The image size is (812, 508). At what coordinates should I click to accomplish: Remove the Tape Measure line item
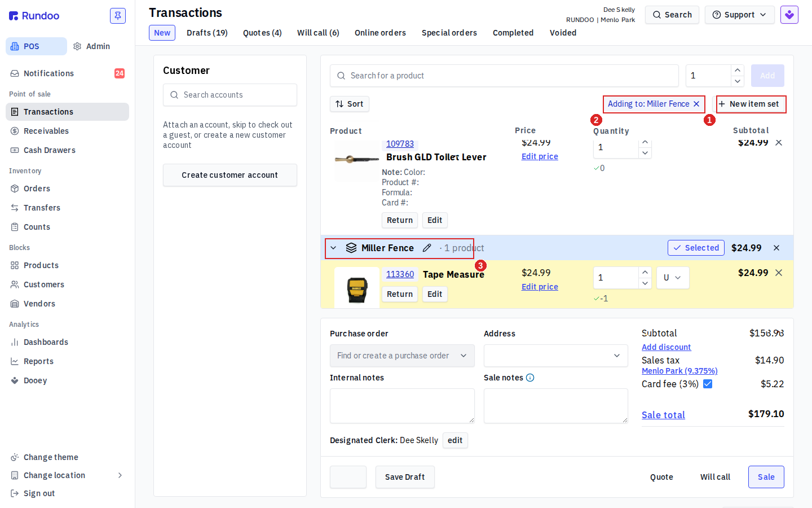click(x=779, y=273)
